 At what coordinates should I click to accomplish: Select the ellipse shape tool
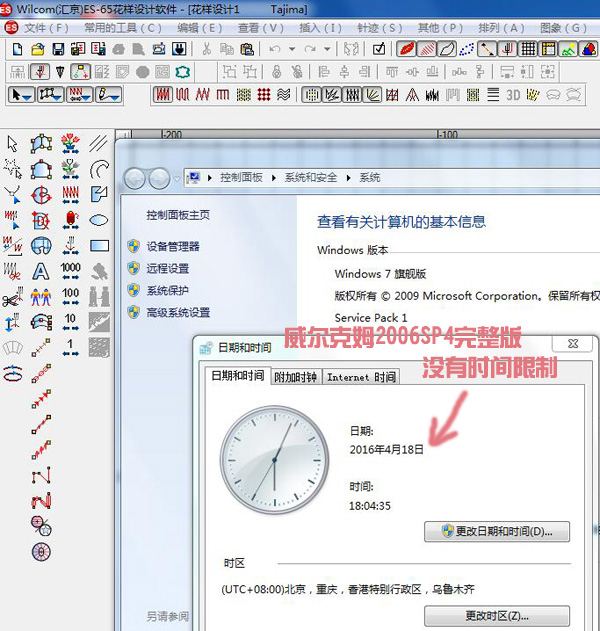point(99,220)
